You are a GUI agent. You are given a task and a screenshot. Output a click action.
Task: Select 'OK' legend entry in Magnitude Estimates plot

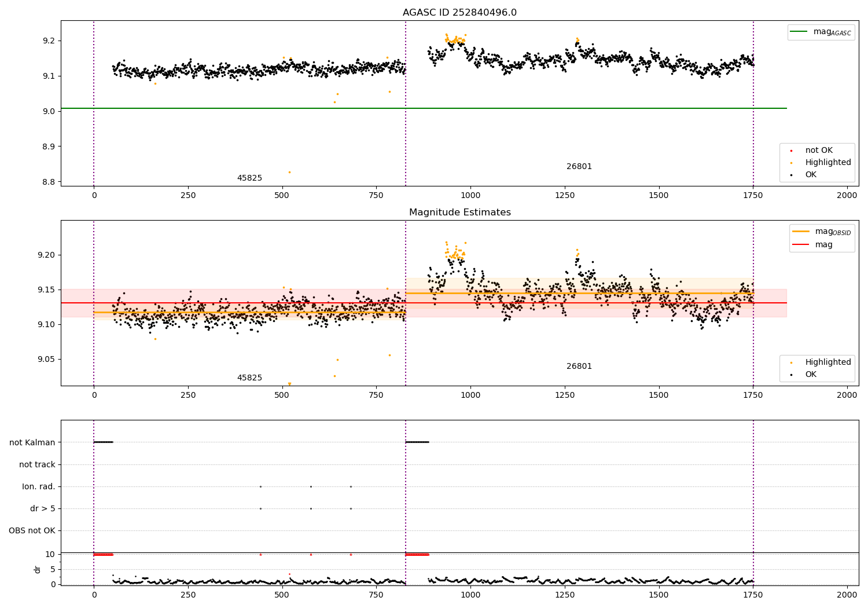point(811,375)
